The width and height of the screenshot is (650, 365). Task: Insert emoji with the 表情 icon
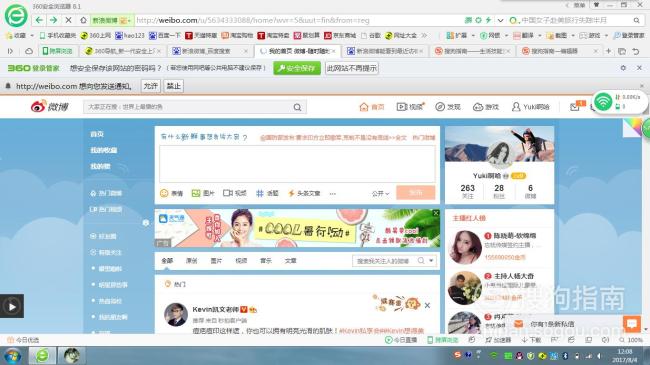point(171,193)
